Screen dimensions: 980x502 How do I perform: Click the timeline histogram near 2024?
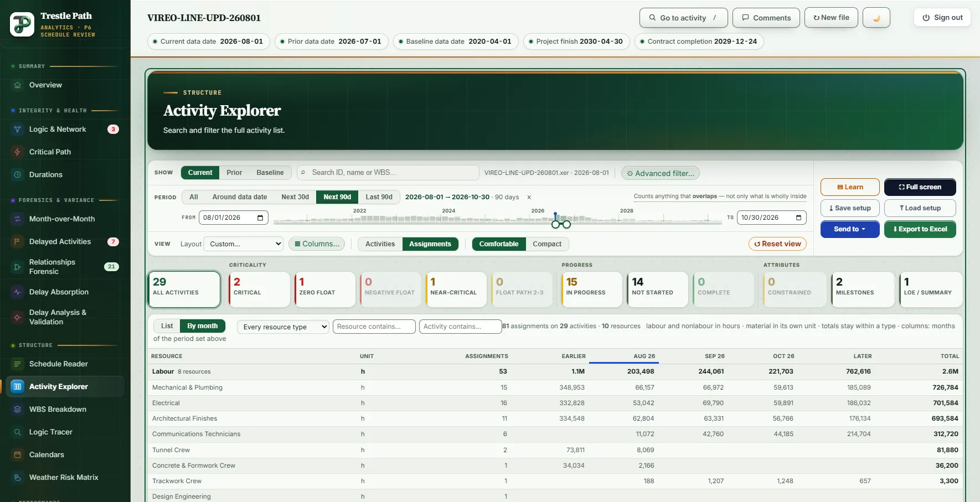point(448,219)
